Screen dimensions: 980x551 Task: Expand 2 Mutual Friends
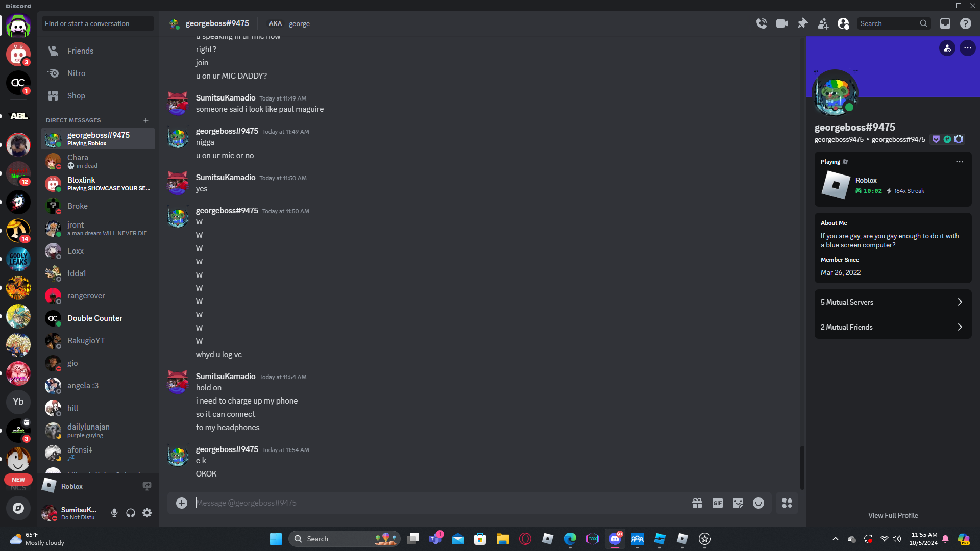click(893, 327)
